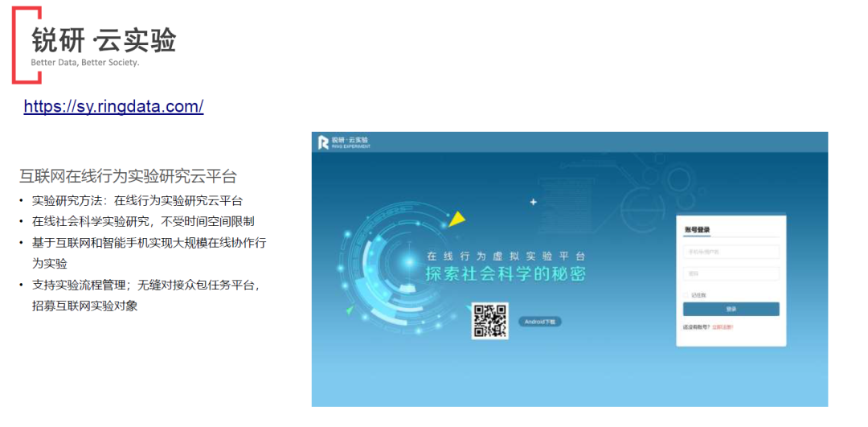Image resolution: width=868 pixels, height=427 pixels.
Task: Tick the 记住我 checkbox
Action: (686, 295)
